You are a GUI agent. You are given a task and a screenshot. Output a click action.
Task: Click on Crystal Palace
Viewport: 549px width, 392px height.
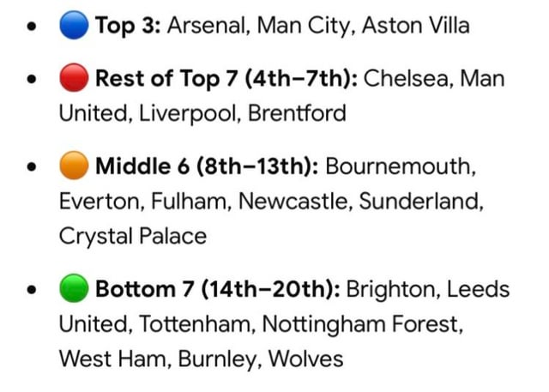click(132, 236)
